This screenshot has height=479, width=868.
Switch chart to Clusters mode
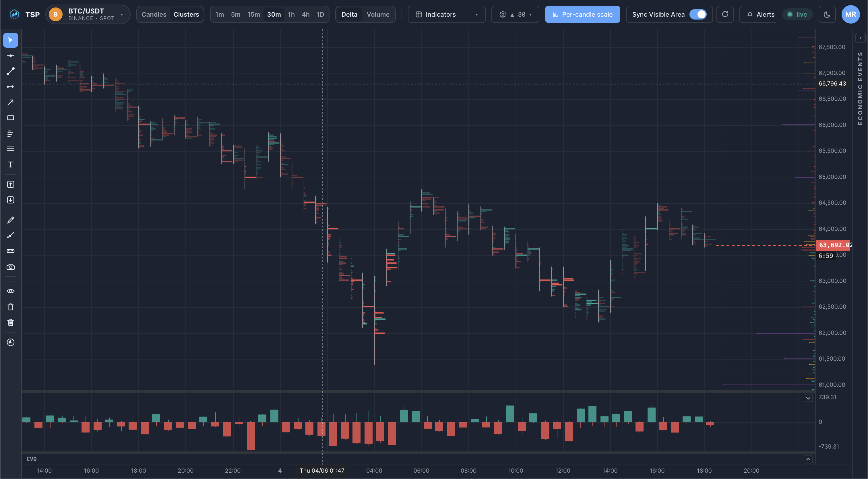click(x=186, y=14)
